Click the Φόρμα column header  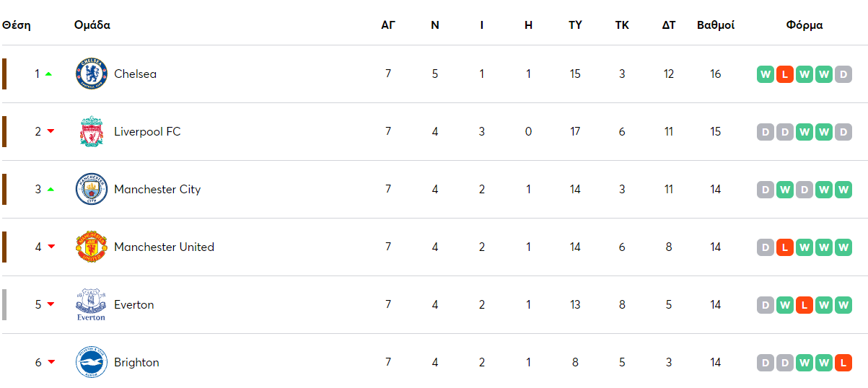point(805,25)
